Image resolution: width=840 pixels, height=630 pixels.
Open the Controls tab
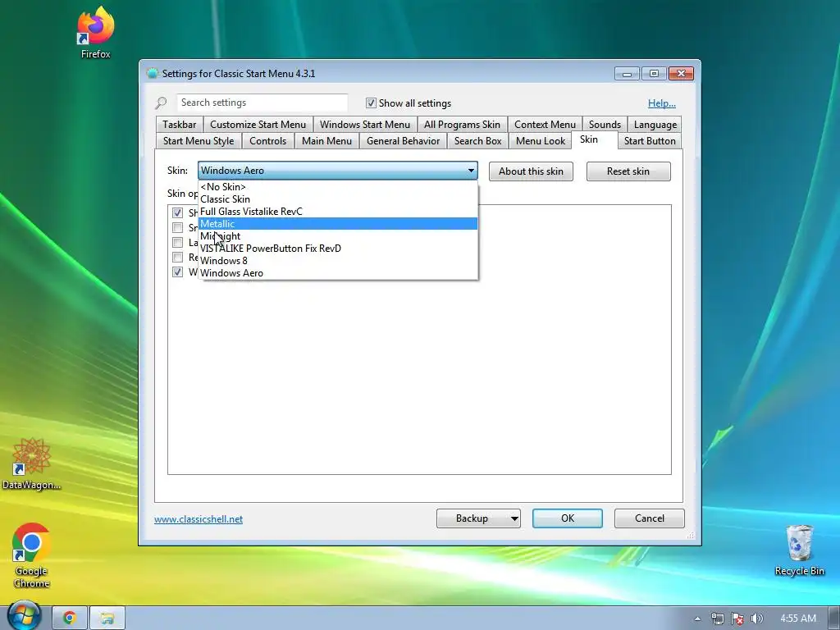[x=268, y=141]
